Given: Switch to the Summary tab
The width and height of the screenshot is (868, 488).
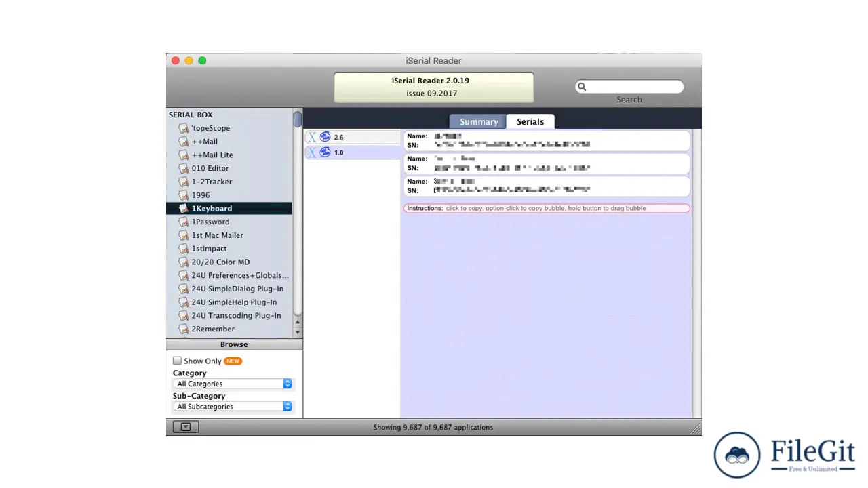Looking at the screenshot, I should coord(478,121).
